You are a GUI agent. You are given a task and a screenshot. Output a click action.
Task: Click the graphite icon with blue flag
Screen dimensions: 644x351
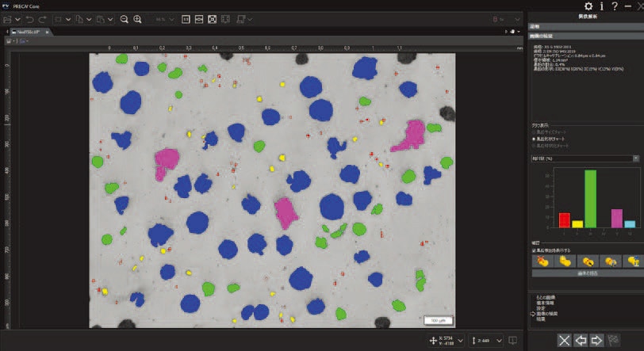[634, 261]
